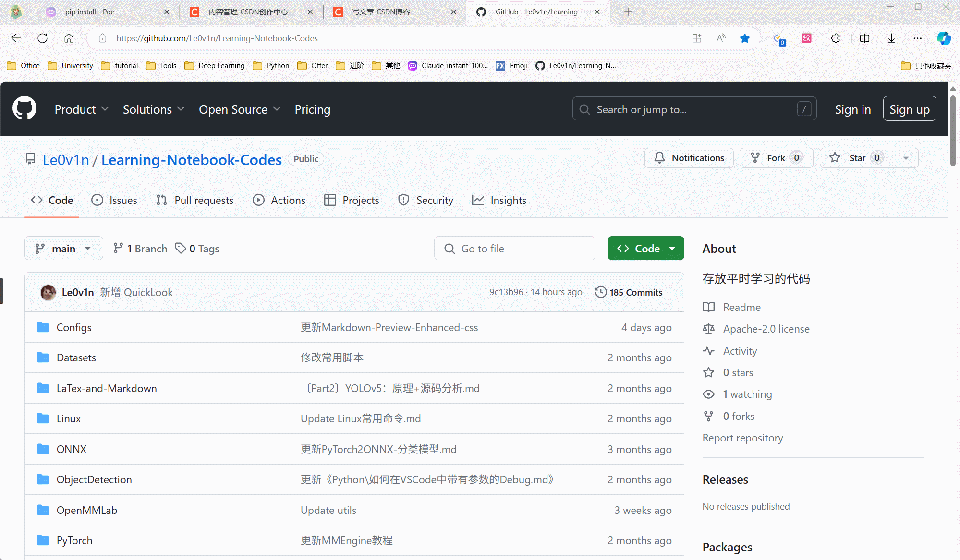Open the Readme link in About

coord(732,307)
